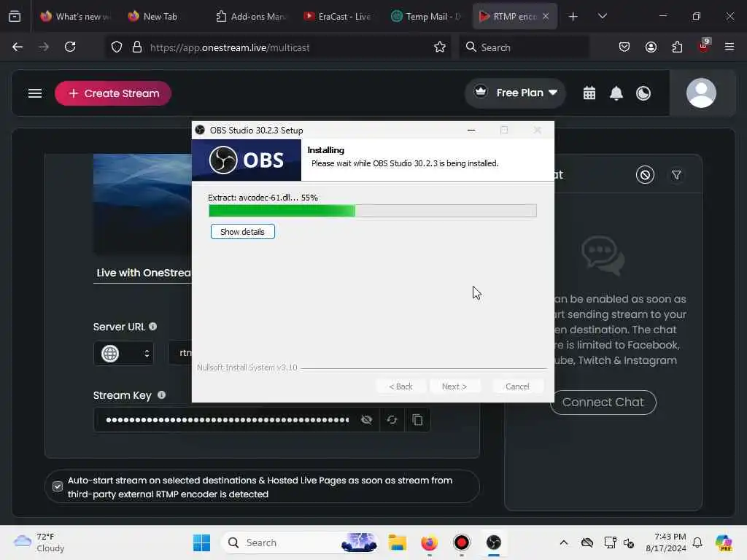The image size is (747, 560).
Task: Open the hamburger sidebar menu in OneStream
Action: coord(35,93)
